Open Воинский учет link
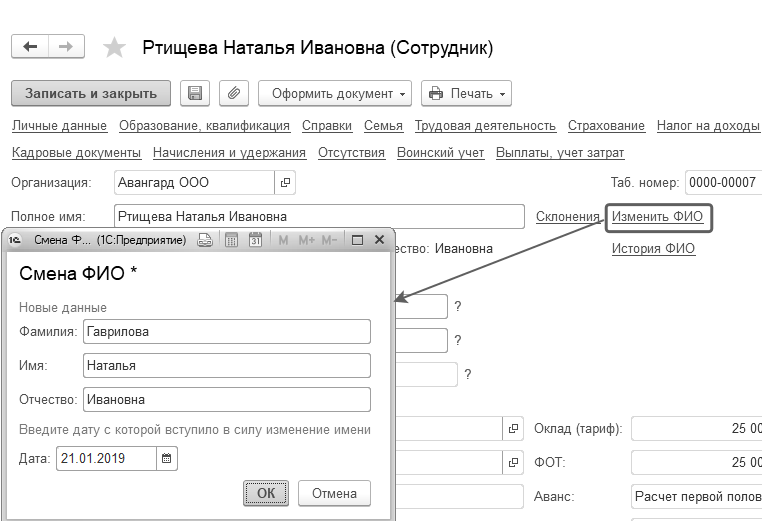 coord(440,153)
